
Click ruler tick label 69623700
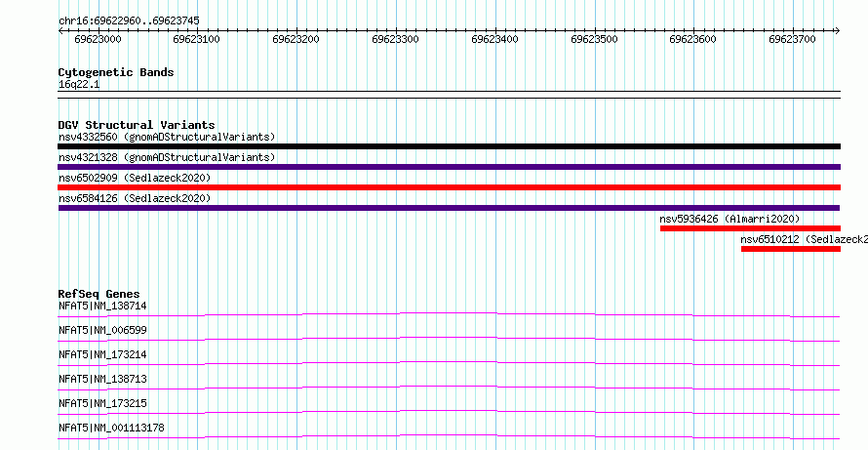pos(792,39)
